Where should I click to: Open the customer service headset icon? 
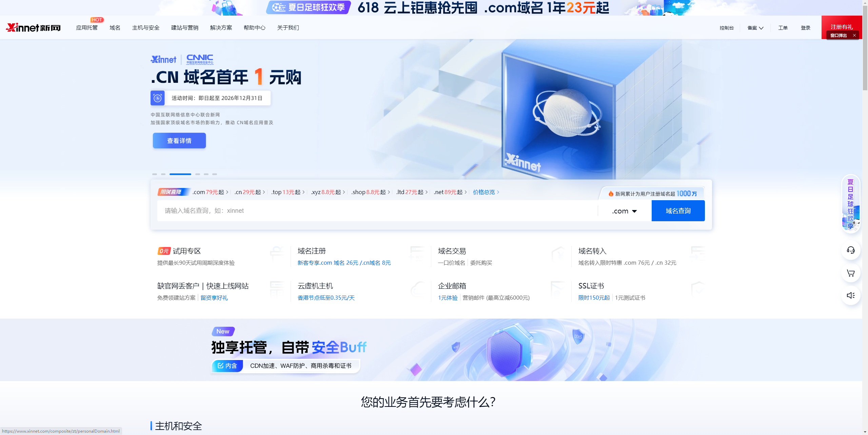click(x=851, y=250)
